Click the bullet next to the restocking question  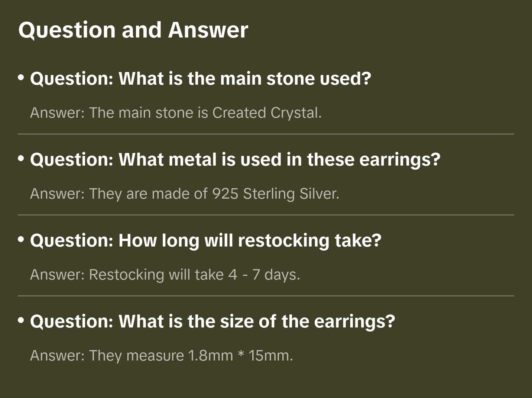21,239
